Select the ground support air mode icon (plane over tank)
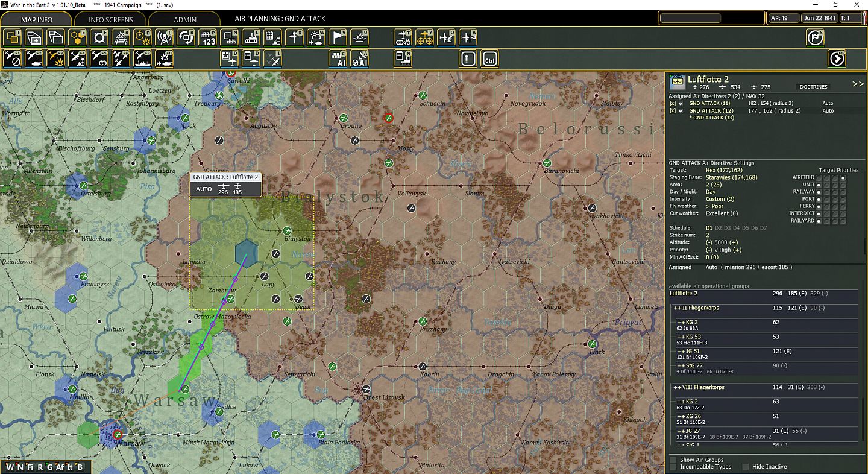The width and height of the screenshot is (868, 474). tap(34, 58)
